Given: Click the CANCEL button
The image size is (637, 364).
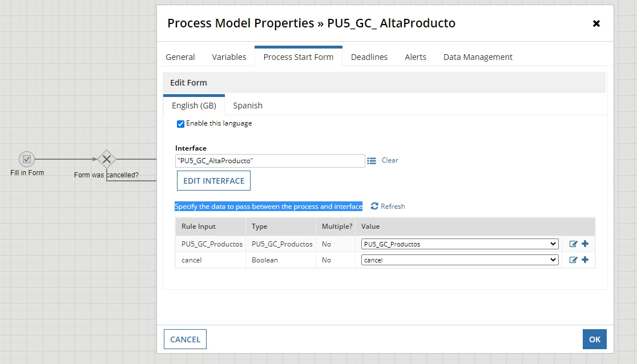Looking at the screenshot, I should tap(186, 339).
